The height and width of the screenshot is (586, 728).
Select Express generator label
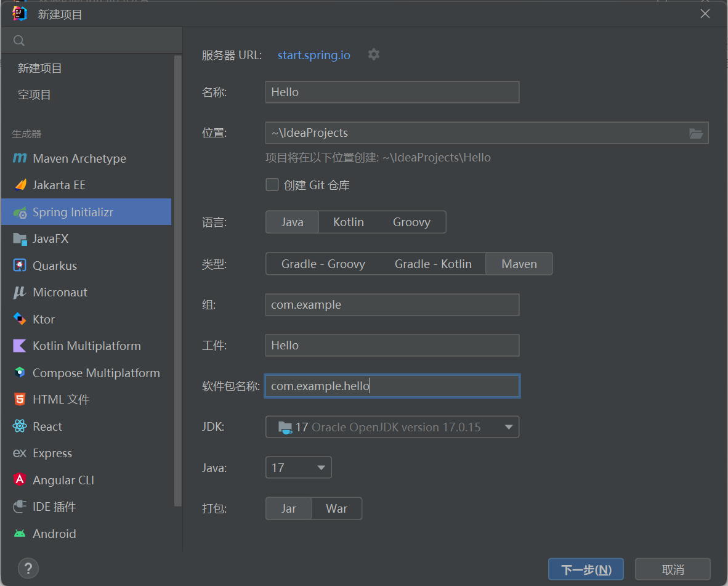52,453
